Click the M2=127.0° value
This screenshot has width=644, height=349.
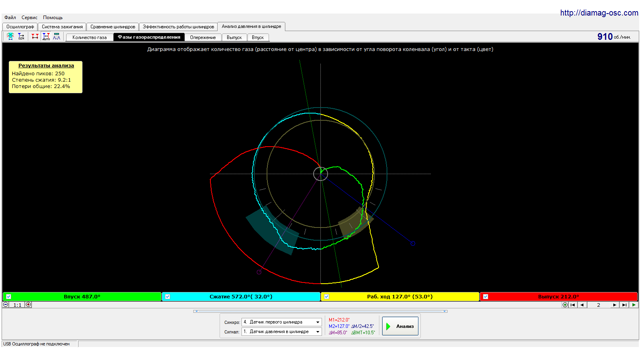[339, 326]
